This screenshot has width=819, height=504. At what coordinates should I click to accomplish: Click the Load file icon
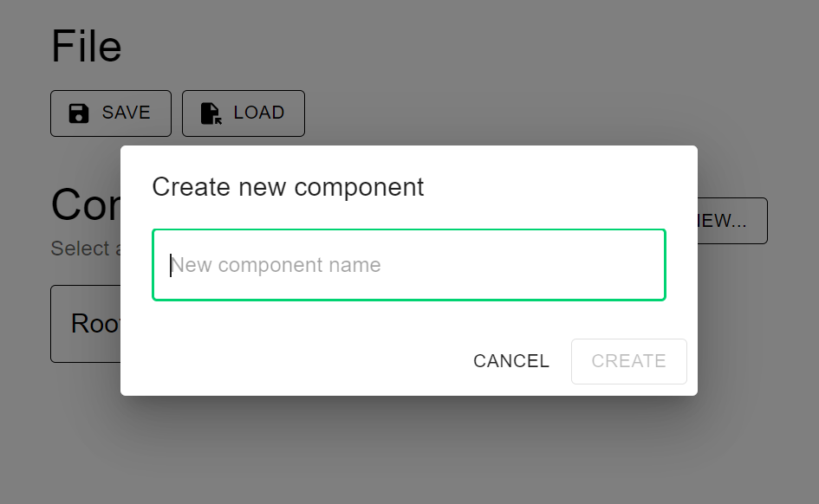coord(211,113)
